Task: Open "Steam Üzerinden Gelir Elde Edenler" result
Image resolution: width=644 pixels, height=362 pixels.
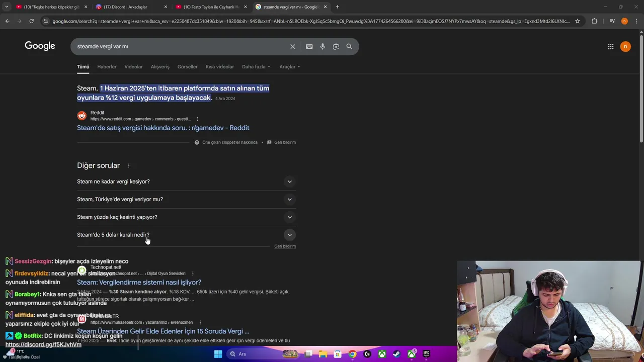Action: [x=163, y=331]
